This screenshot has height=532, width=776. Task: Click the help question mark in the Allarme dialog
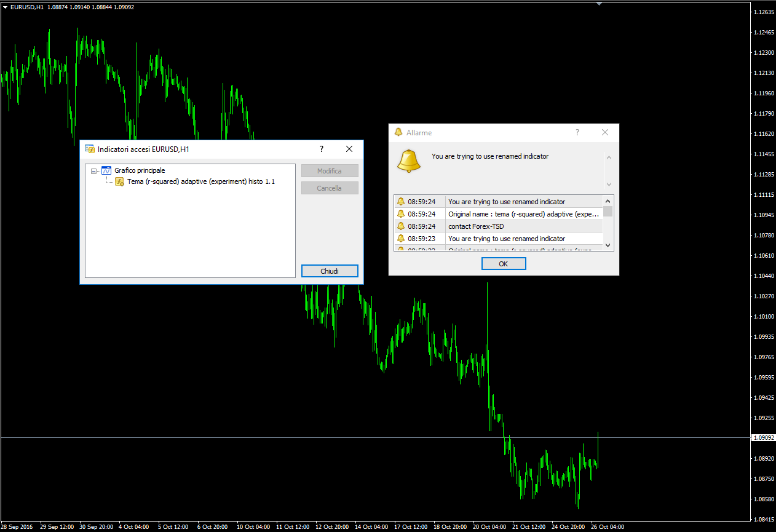[577, 132]
